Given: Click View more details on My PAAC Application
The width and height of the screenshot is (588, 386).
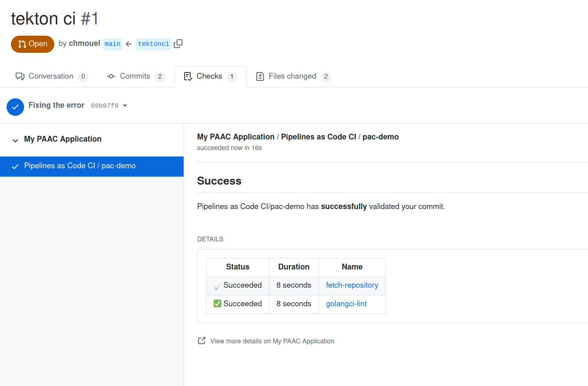Looking at the screenshot, I should pos(272,341).
